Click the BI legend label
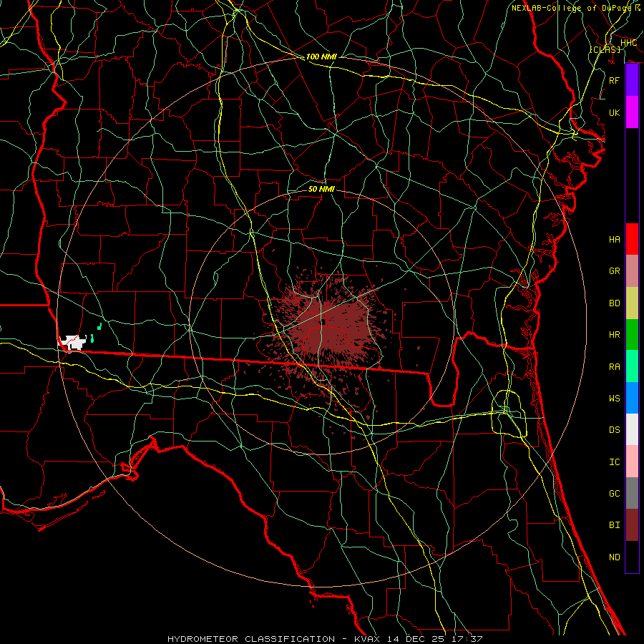644x644 pixels. [615, 525]
